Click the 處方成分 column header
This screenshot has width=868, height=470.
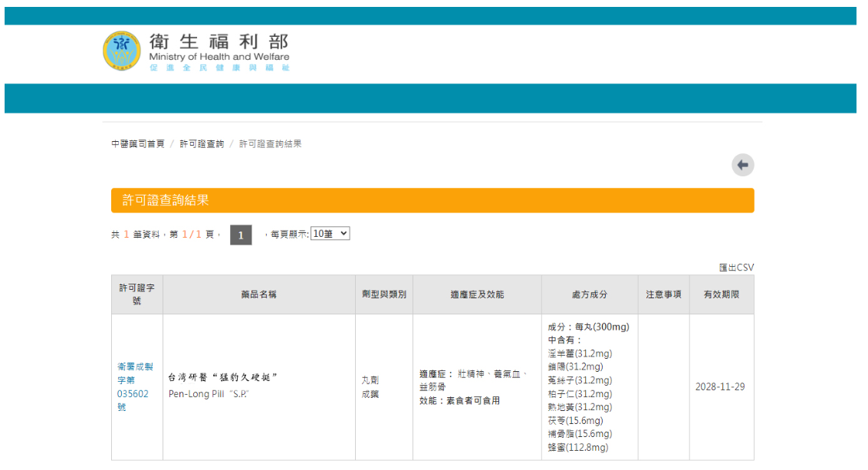(x=590, y=294)
